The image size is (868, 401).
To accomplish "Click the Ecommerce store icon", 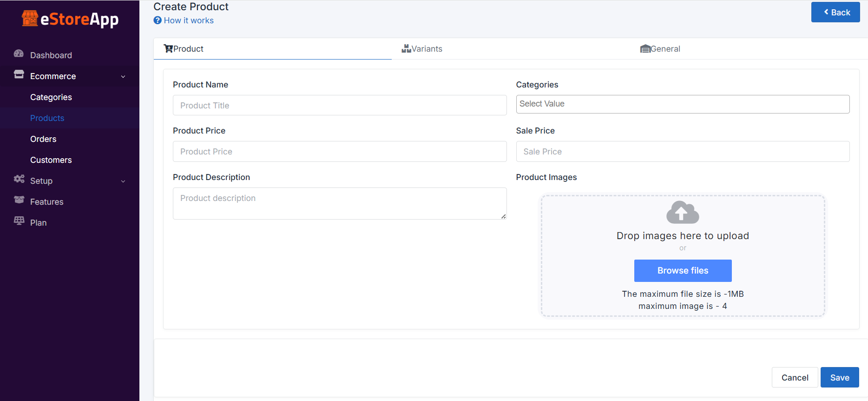I will (x=19, y=74).
